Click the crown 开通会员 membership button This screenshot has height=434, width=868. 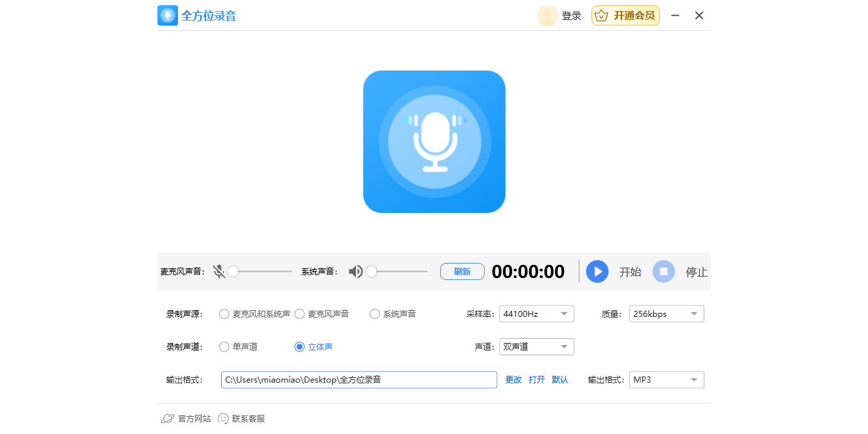pos(625,16)
